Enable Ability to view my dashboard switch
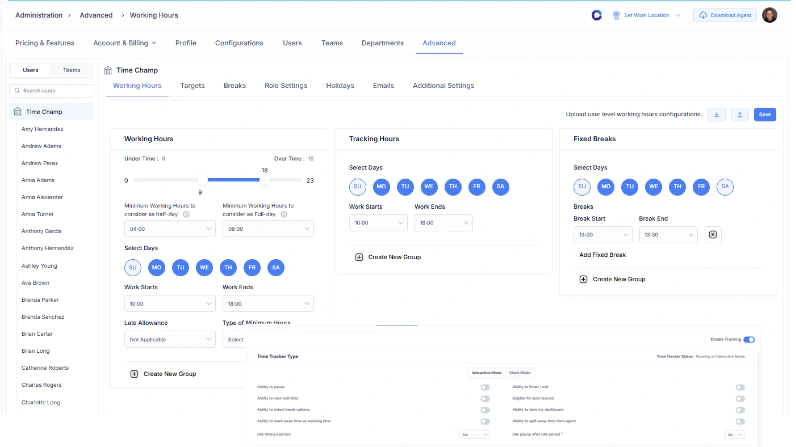This screenshot has width=796, height=447. click(x=740, y=409)
